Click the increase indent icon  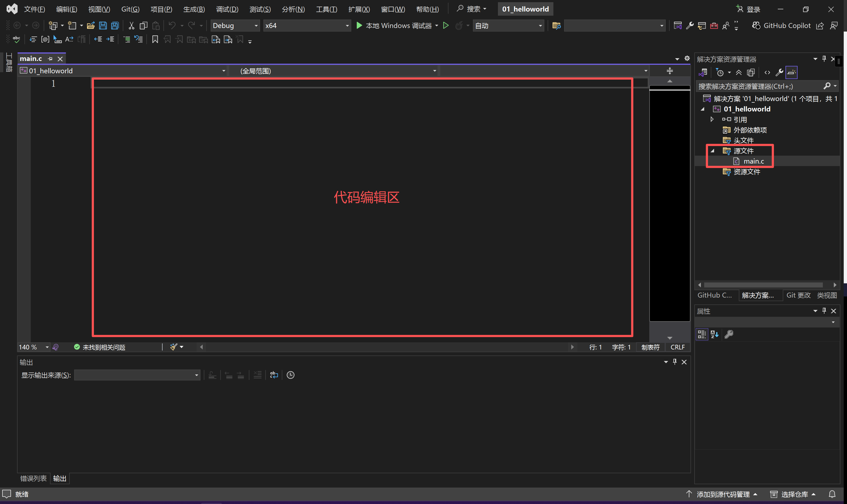click(x=110, y=40)
